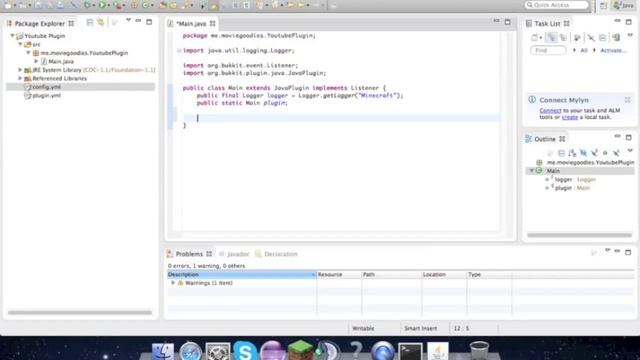
Task: Toggle Hide Non-Public Members green dot
Action: point(605,153)
